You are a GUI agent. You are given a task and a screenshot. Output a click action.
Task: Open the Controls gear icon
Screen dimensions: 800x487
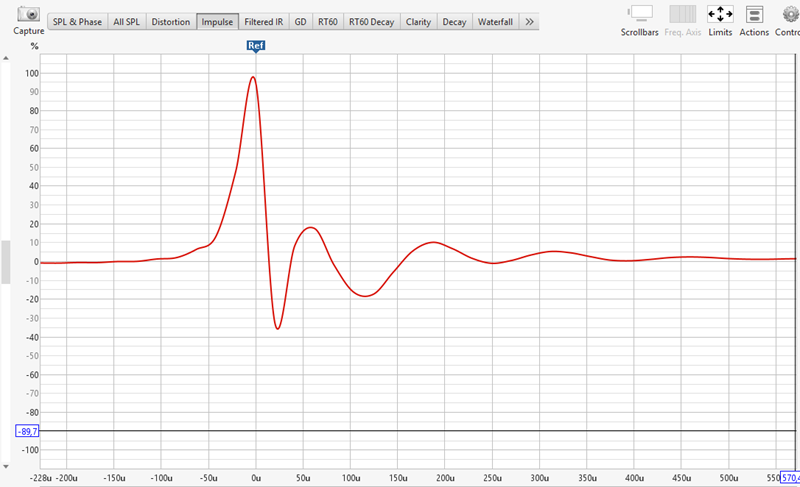point(791,14)
